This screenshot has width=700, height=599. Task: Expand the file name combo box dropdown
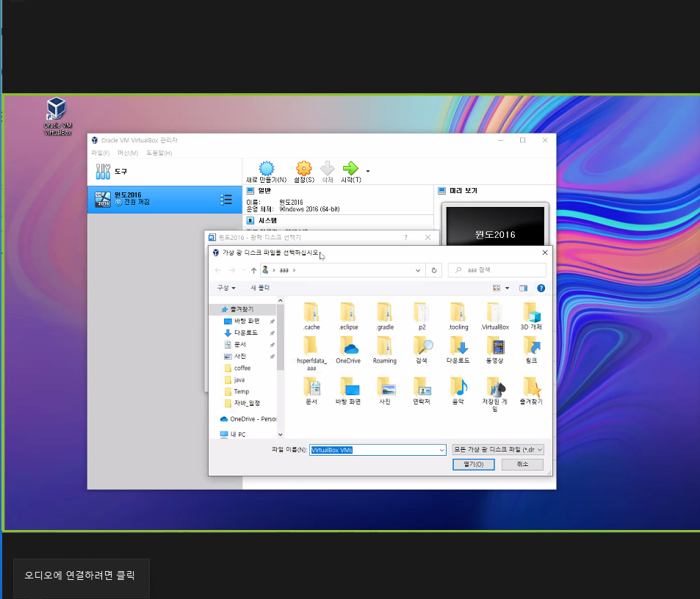point(442,450)
